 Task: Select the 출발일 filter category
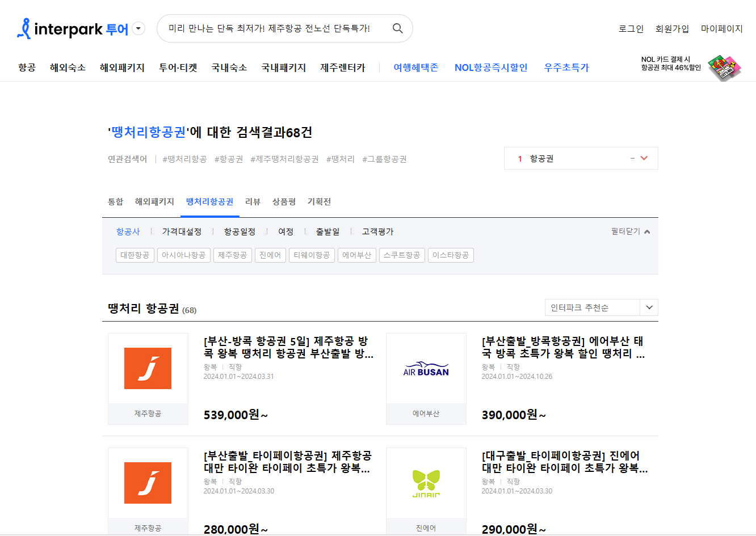(327, 231)
